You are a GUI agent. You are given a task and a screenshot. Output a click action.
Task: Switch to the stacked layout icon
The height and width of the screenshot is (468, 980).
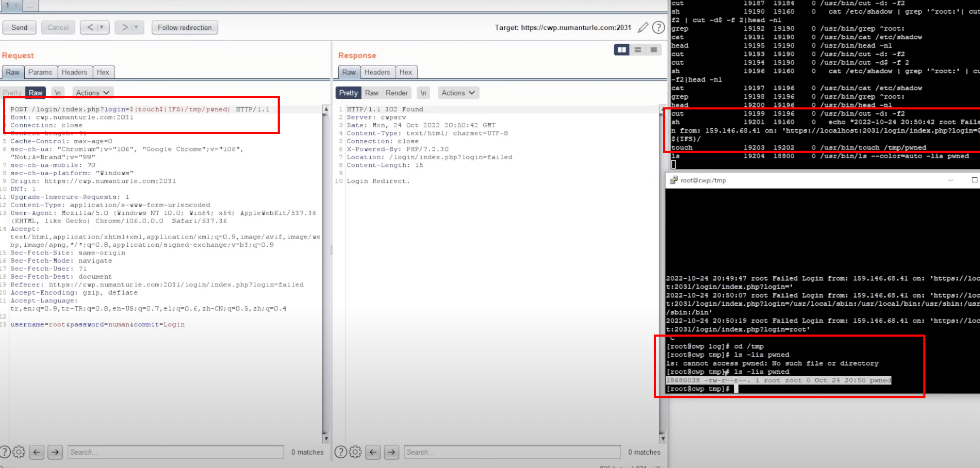tap(638, 50)
